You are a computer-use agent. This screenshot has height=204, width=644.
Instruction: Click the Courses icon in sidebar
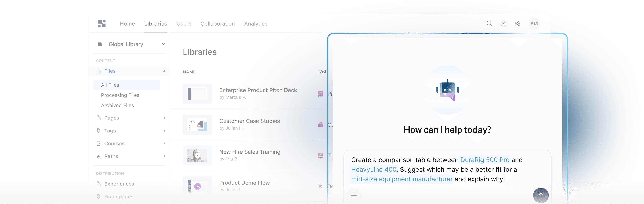[x=99, y=143]
